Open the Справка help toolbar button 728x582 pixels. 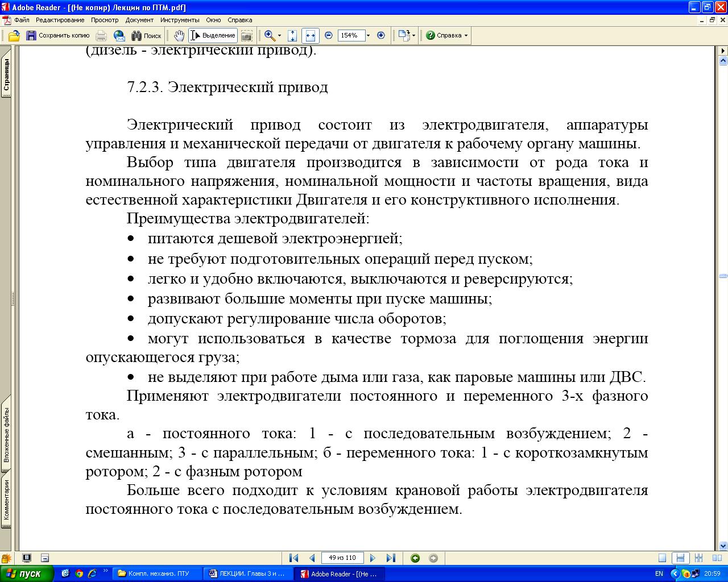pyautogui.click(x=447, y=35)
